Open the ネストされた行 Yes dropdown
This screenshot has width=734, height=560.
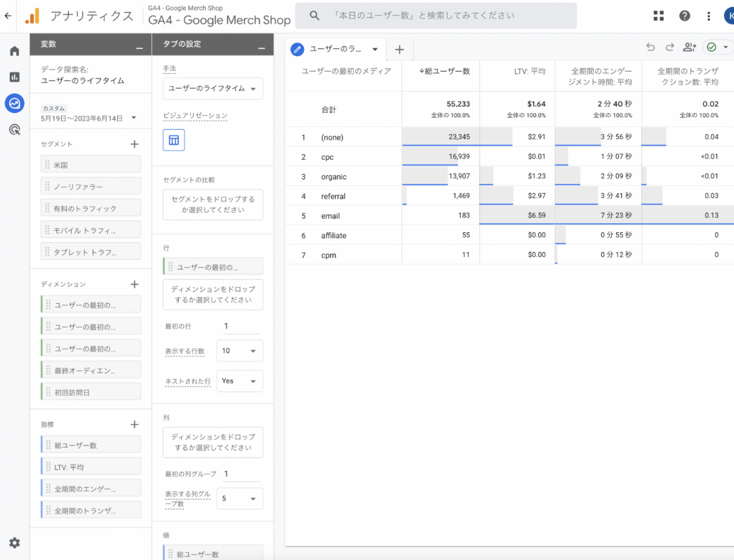click(240, 381)
